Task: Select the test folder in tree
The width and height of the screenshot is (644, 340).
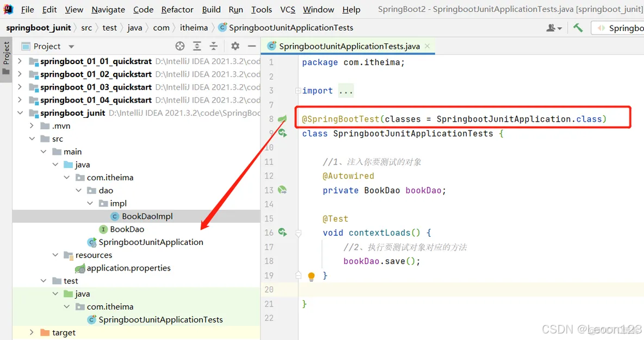Action: pyautogui.click(x=65, y=281)
